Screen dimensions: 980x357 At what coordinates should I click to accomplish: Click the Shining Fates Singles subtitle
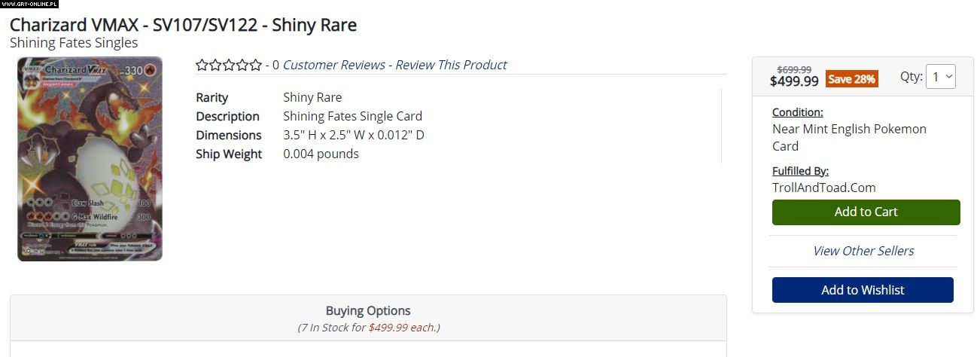click(x=74, y=43)
